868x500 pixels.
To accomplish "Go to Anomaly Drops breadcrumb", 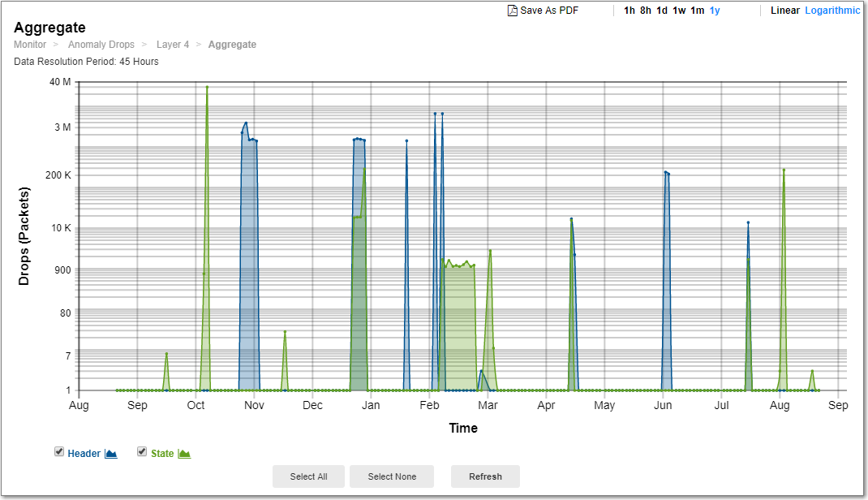I will [x=101, y=45].
